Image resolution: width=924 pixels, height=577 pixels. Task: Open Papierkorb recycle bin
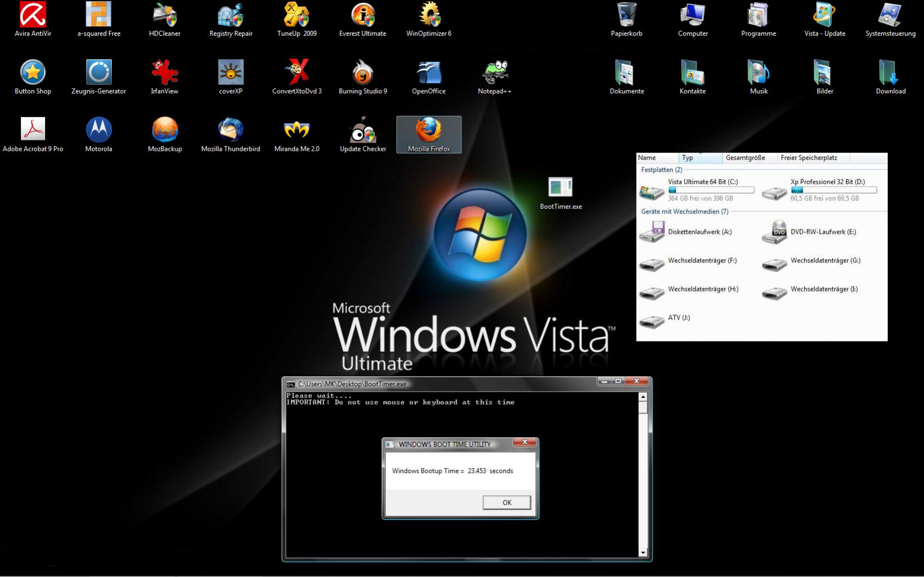click(627, 19)
